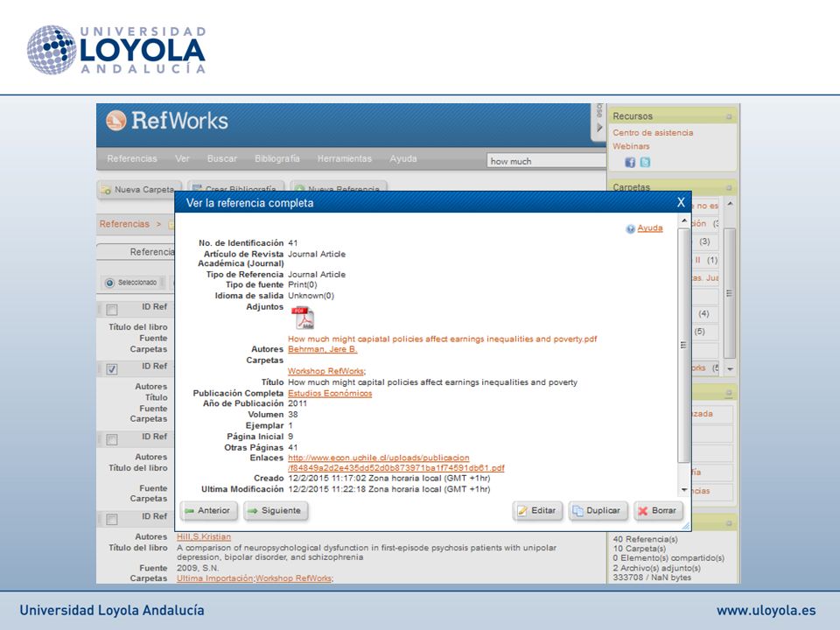Image resolution: width=840 pixels, height=630 pixels.
Task: Delete the reference with the Borrar button
Action: coord(658,510)
